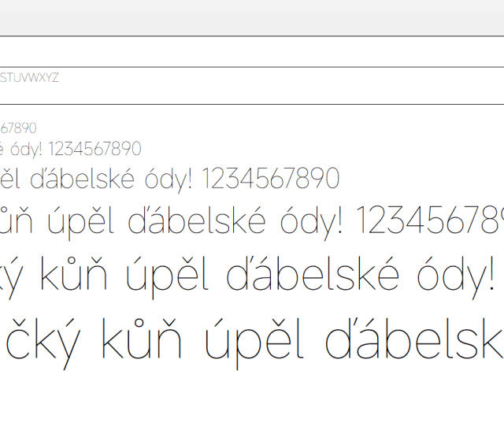
Task: Click the cut-off digits 123456789 in fourth line
Action: (x=430, y=221)
